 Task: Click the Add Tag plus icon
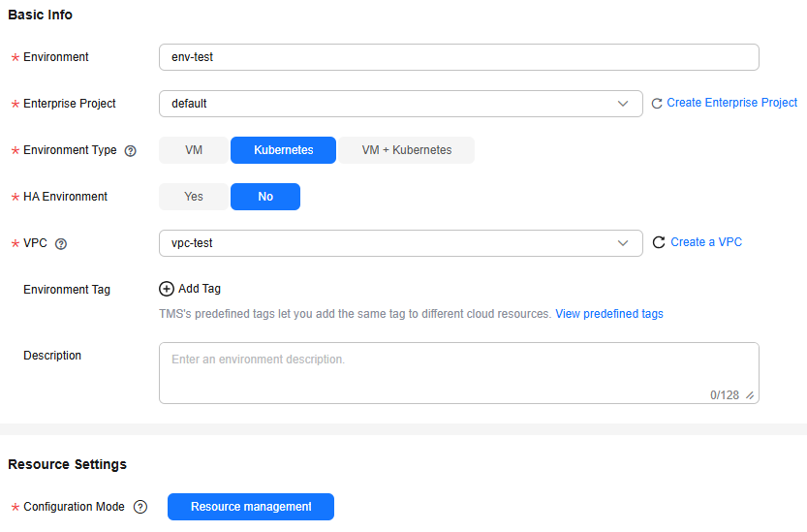tap(167, 289)
